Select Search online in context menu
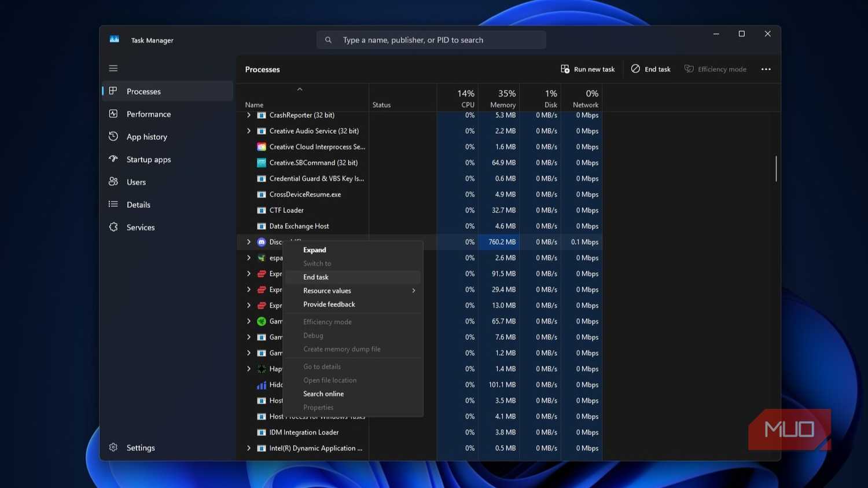 click(x=353, y=394)
